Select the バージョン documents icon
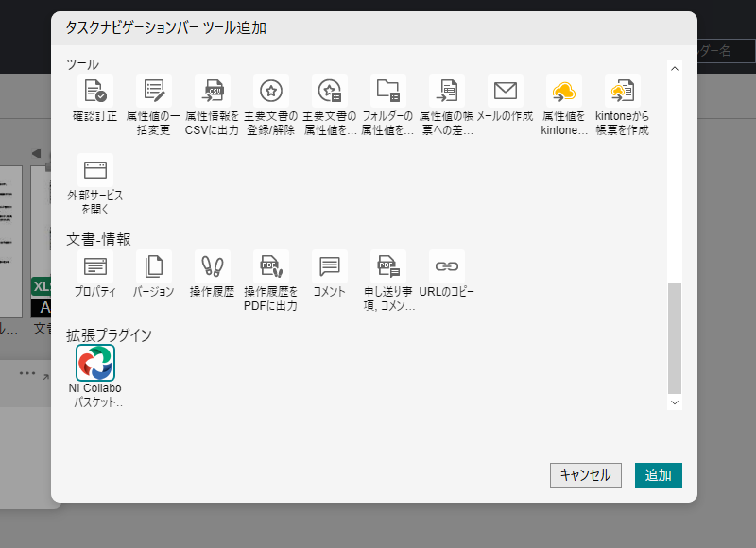This screenshot has width=756, height=548. tap(154, 266)
